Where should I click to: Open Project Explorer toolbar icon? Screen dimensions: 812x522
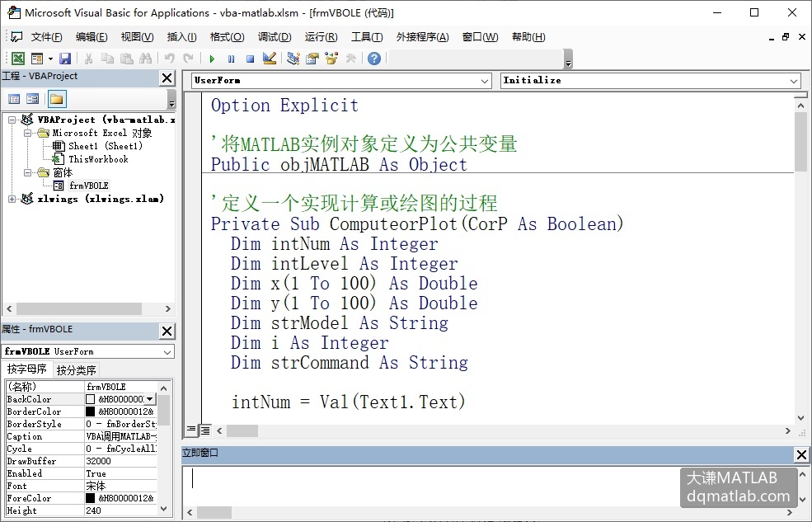click(293, 59)
